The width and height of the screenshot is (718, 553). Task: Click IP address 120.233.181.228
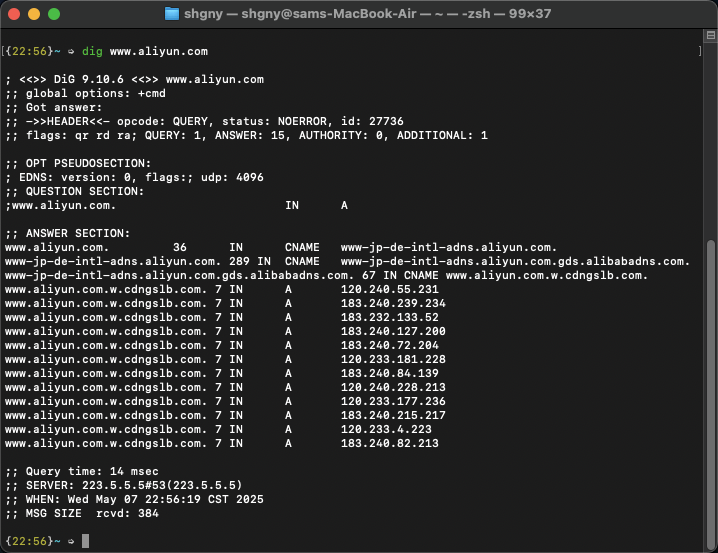pyautogui.click(x=393, y=359)
